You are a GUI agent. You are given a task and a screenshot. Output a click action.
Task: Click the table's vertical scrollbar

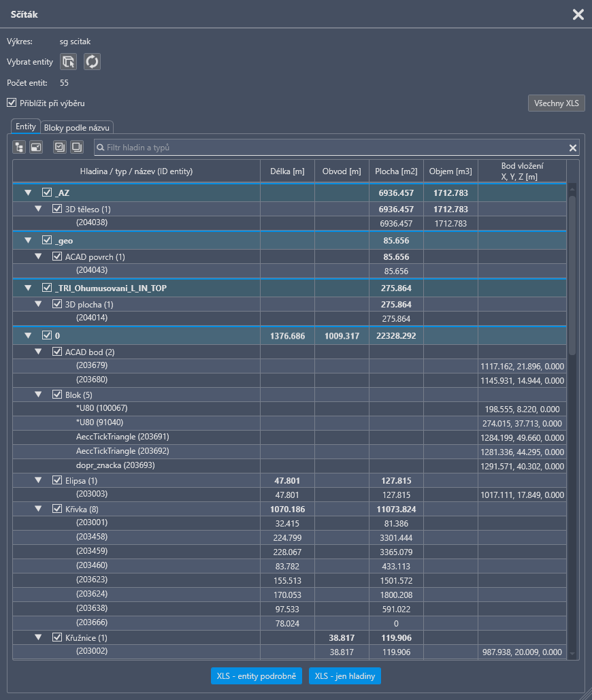(572, 272)
